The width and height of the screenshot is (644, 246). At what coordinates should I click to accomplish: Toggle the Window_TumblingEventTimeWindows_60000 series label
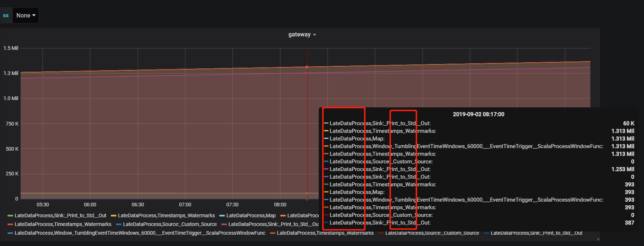(140, 233)
